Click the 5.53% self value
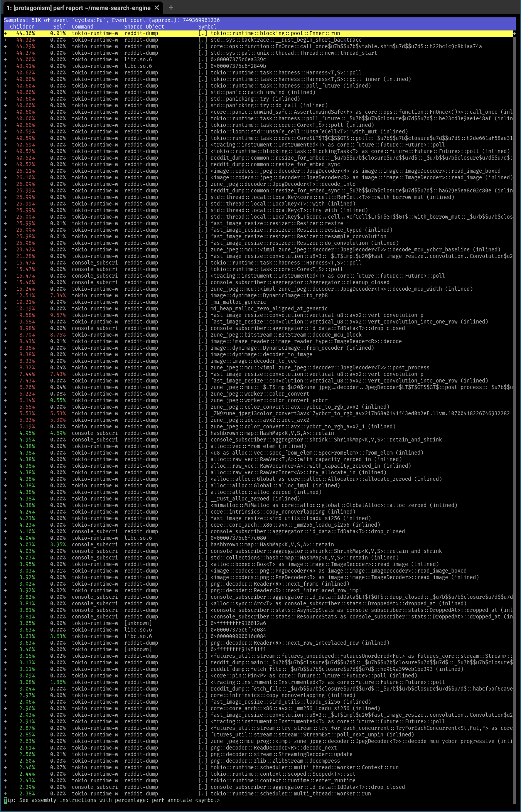 [x=58, y=413]
